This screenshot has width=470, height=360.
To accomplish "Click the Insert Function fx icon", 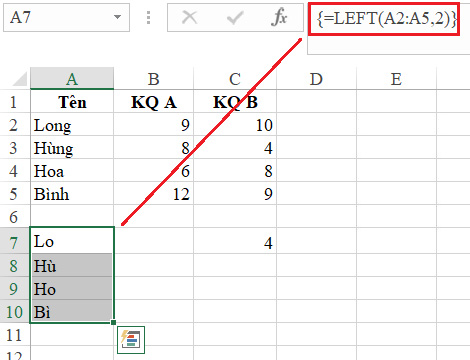I will [279, 17].
